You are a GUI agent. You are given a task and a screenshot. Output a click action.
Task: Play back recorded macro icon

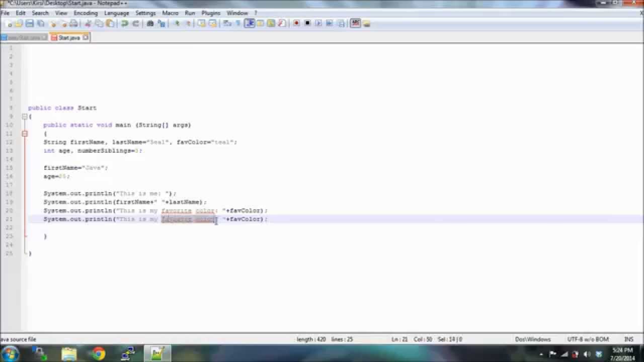click(x=318, y=24)
